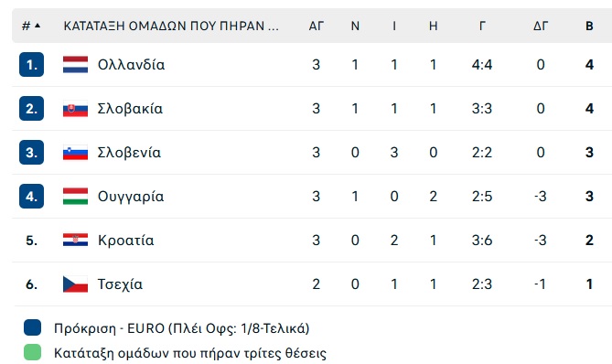Sort table by the # column arrow
Viewport: 612px width, 364px height.
(38, 26)
